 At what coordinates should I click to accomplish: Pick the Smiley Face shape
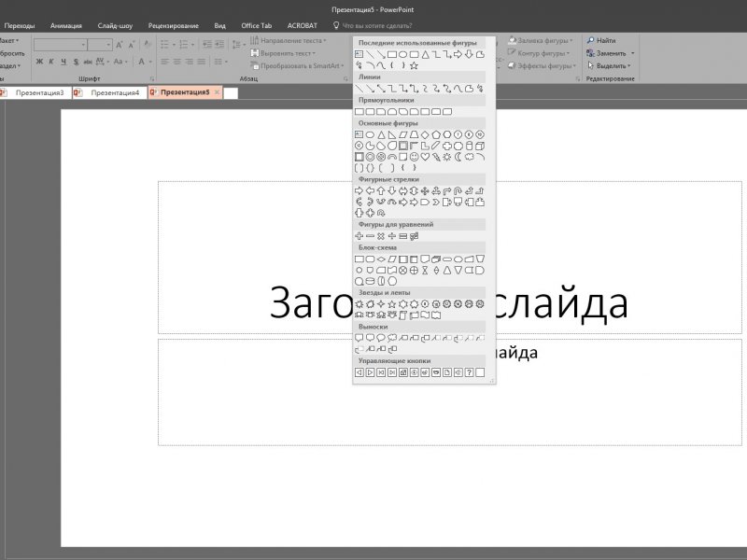[414, 157]
